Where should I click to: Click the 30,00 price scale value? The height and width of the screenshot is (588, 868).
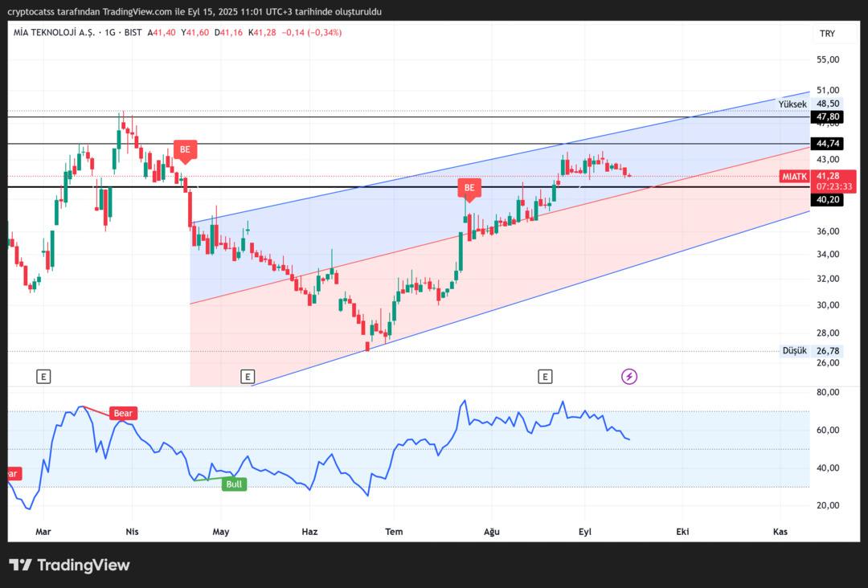click(828, 304)
